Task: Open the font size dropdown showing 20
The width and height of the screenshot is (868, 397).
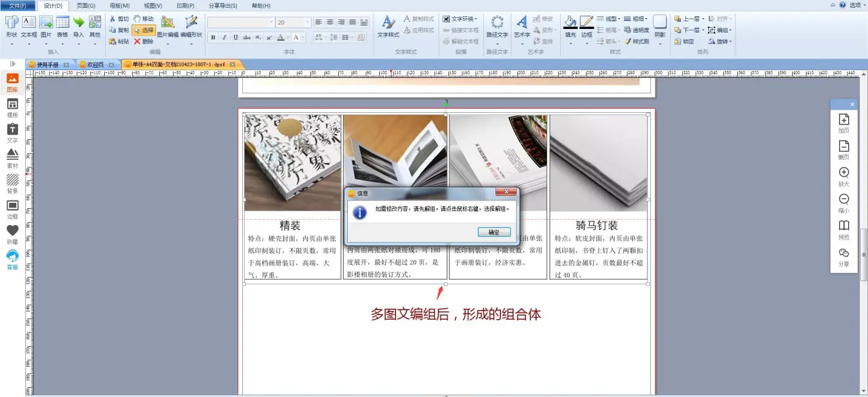Action: 308,22
